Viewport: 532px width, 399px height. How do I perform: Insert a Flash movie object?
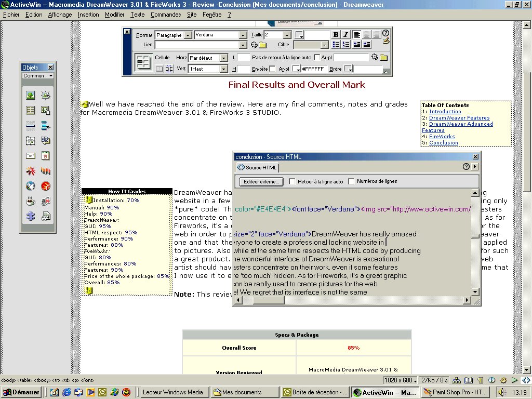[x=31, y=170]
